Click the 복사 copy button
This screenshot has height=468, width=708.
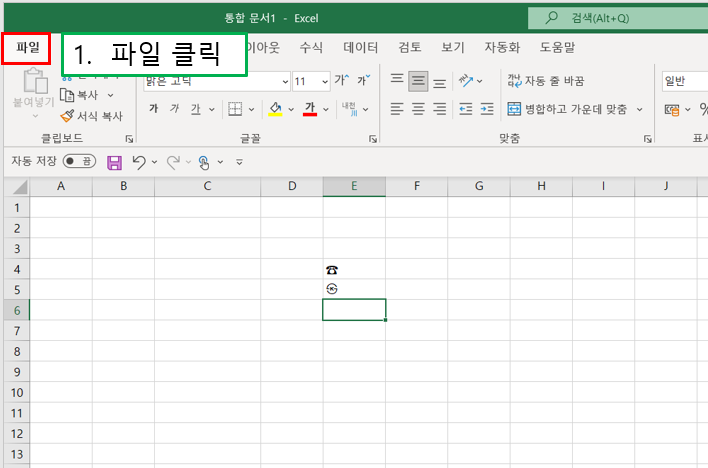pos(79,95)
